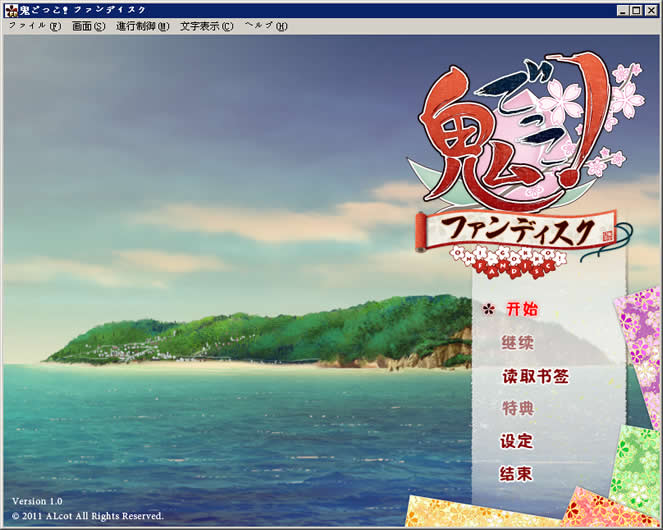Click the Version 1.0 text

pyautogui.click(x=37, y=501)
